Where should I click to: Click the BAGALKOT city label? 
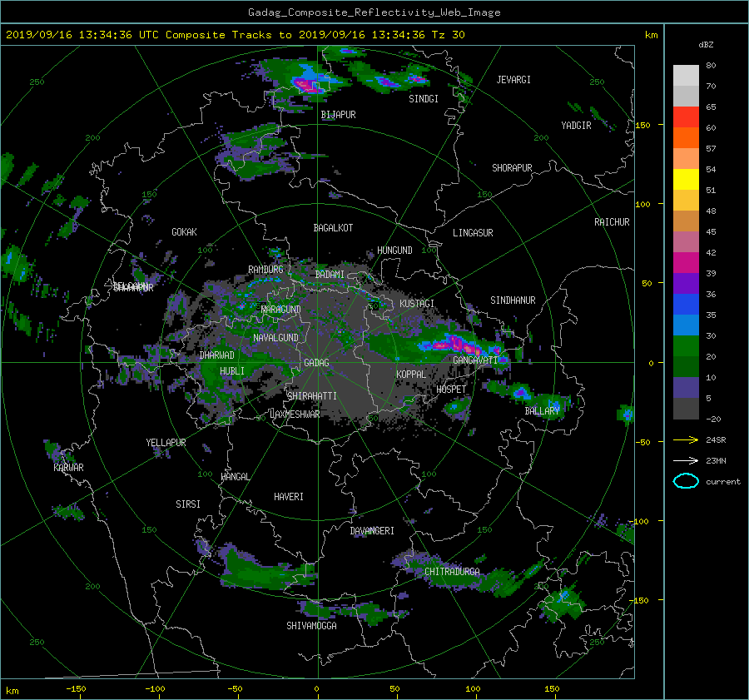point(333,228)
